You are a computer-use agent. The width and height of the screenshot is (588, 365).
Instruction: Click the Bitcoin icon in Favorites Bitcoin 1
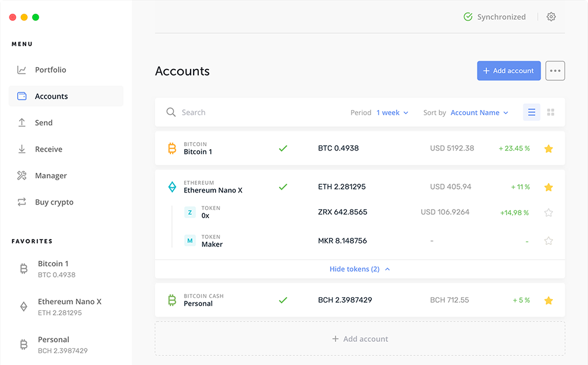tap(24, 269)
